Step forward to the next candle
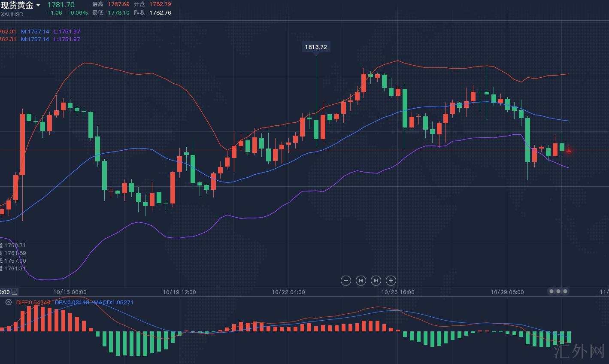This screenshot has width=609, height=364. tap(376, 281)
